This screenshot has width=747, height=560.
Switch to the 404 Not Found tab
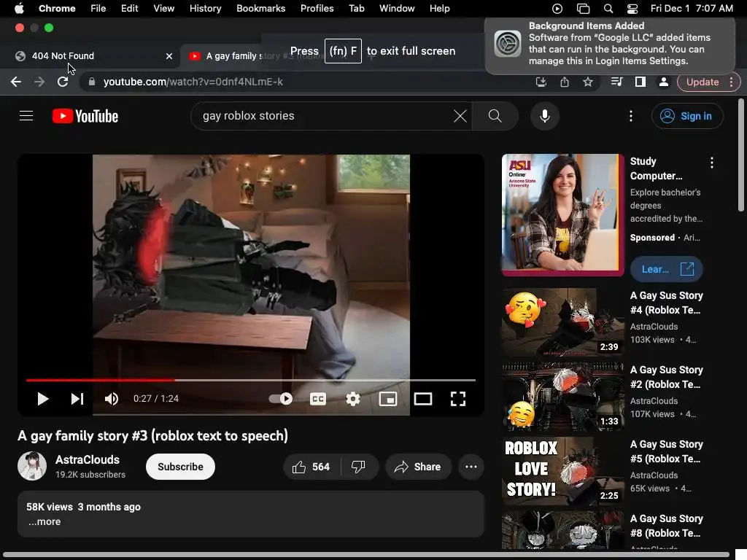click(x=90, y=55)
